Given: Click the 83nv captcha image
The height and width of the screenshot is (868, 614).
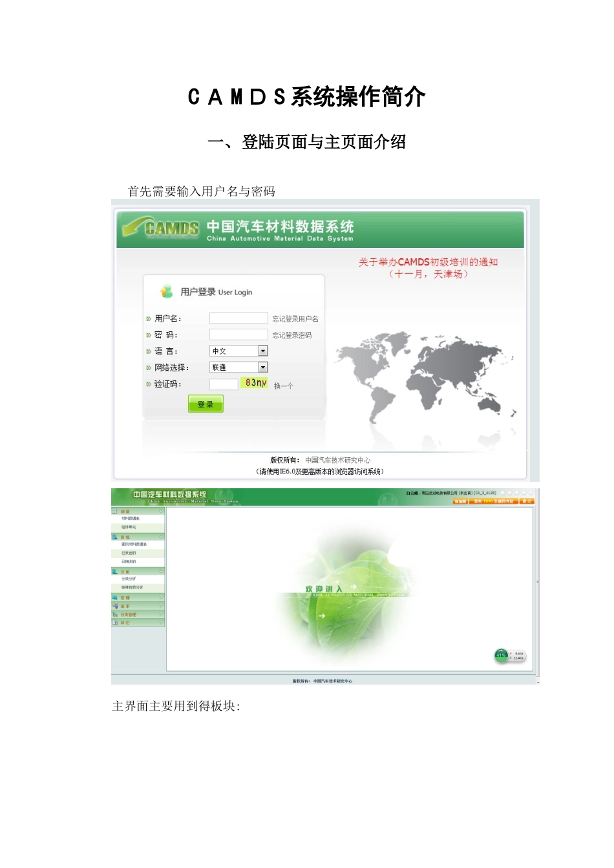Looking at the screenshot, I should coord(255,383).
